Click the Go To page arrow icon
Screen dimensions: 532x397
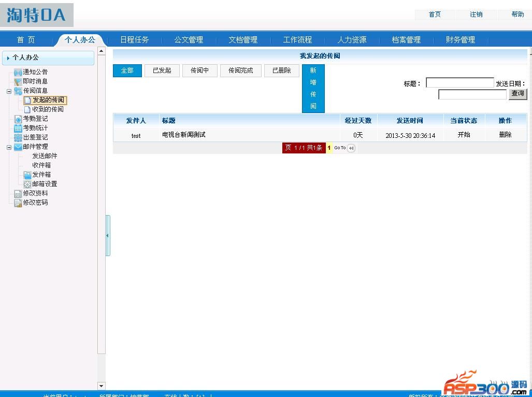point(351,148)
